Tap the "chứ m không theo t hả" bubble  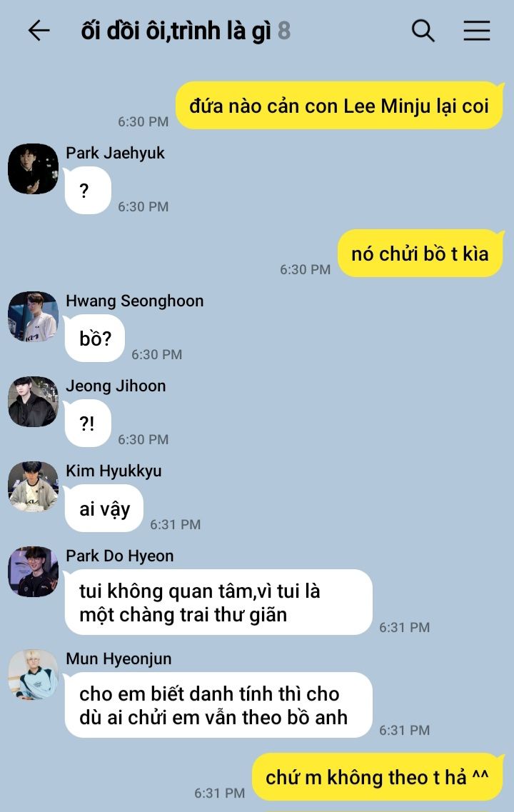click(x=378, y=777)
